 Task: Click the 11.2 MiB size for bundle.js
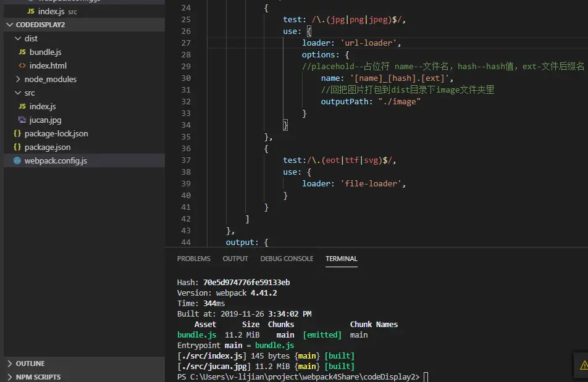(242, 335)
